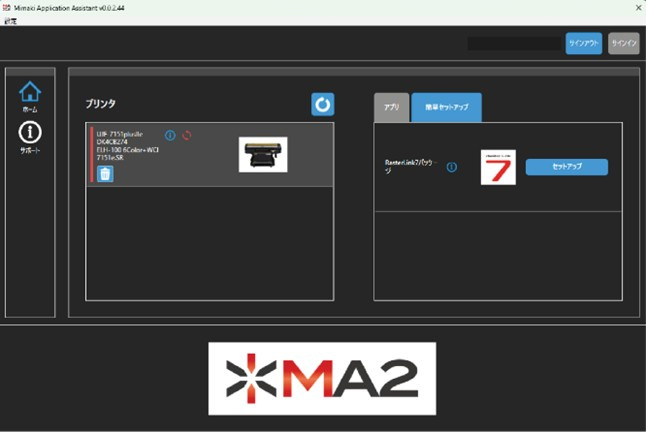The image size is (646, 432).
Task: Switch to the 簡単セットアップ tab
Action: pyautogui.click(x=446, y=107)
